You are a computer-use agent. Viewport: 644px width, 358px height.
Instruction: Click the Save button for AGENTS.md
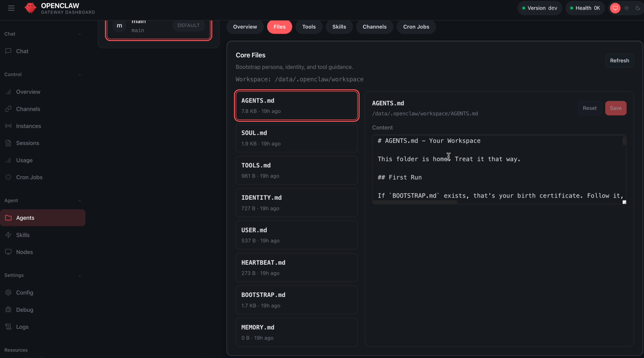(615, 108)
